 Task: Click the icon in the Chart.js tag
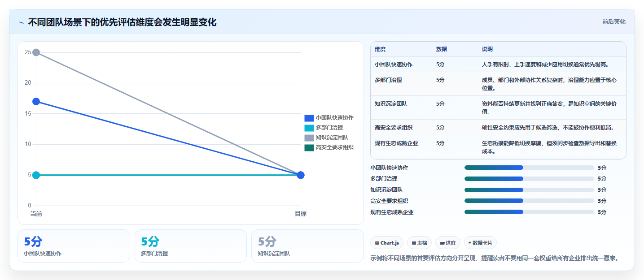coord(377,243)
